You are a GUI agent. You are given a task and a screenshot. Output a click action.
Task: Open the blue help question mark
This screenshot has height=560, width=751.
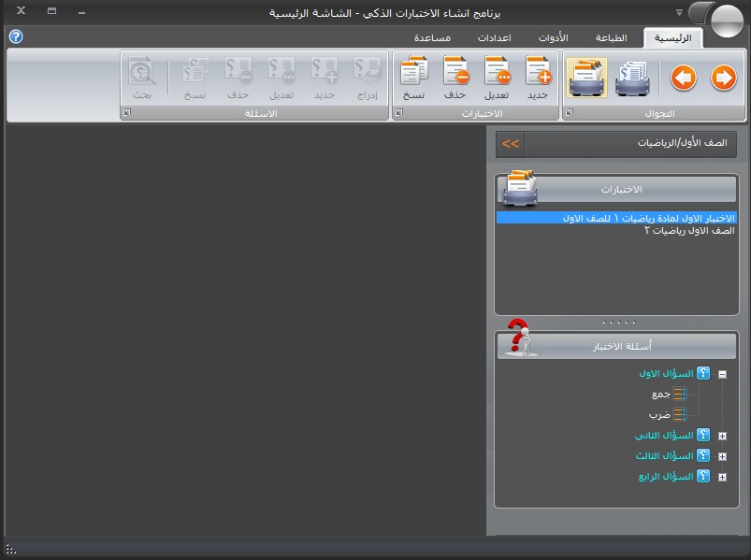15,36
